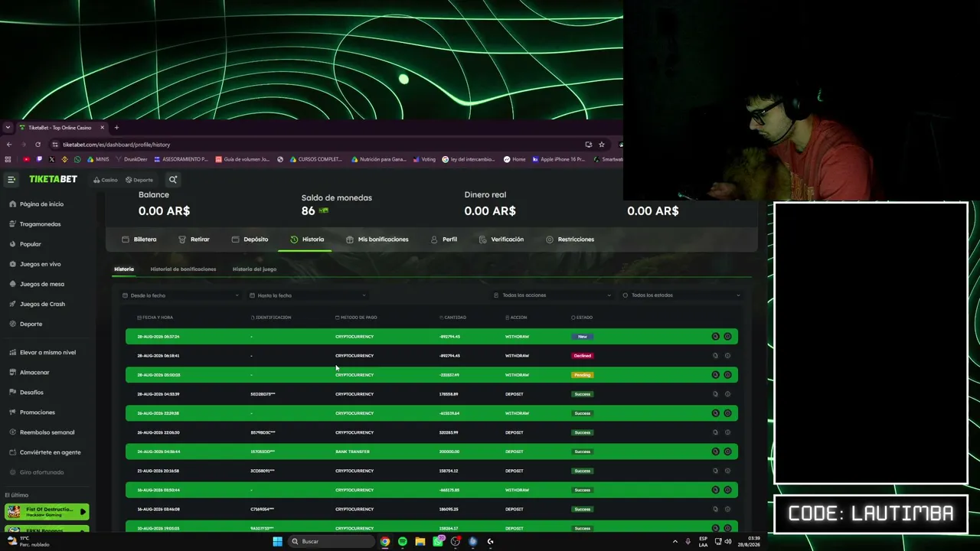Click the Desafíos sidebar icon
This screenshot has width=980, height=551.
pos(12,393)
